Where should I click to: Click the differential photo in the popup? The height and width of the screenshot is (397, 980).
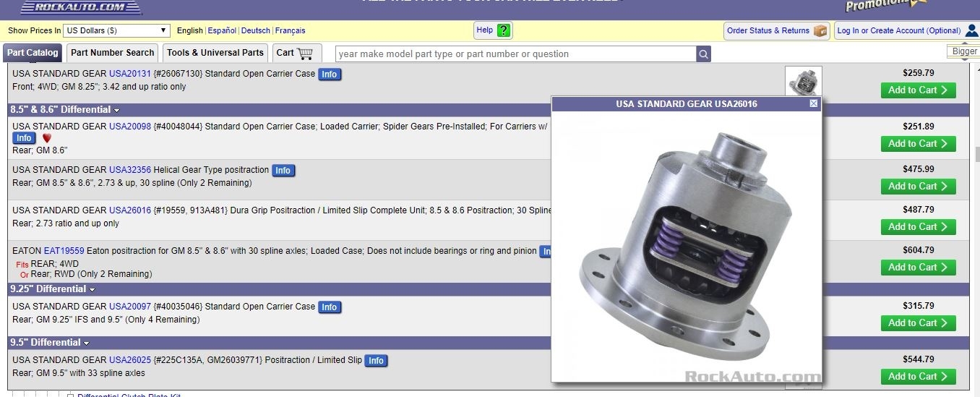pyautogui.click(x=686, y=246)
